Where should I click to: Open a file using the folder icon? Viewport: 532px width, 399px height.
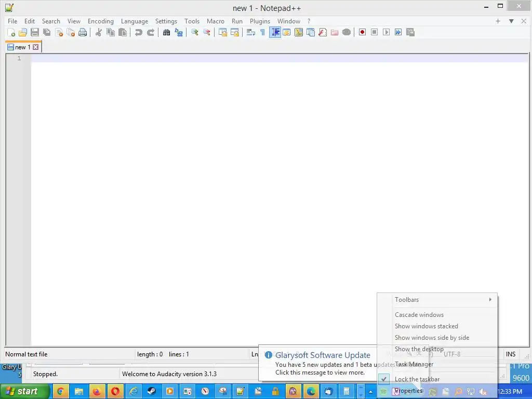(x=23, y=32)
